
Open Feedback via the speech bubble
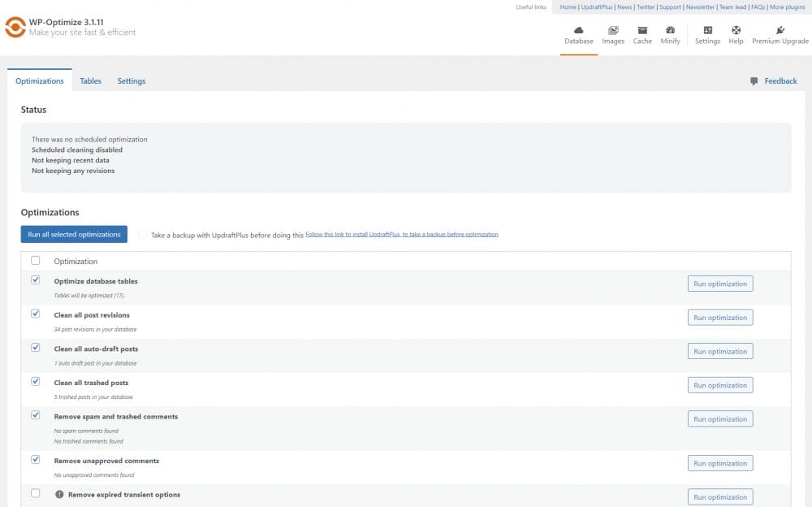754,81
